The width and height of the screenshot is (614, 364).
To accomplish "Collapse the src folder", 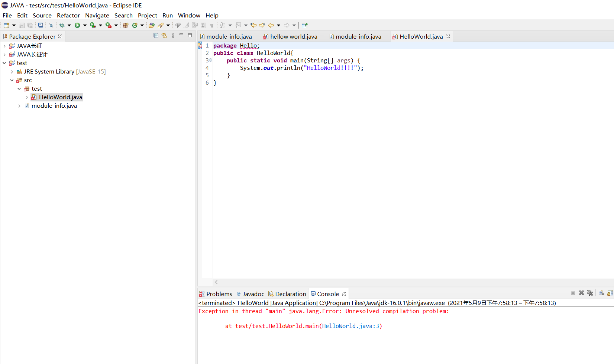I will 12,80.
